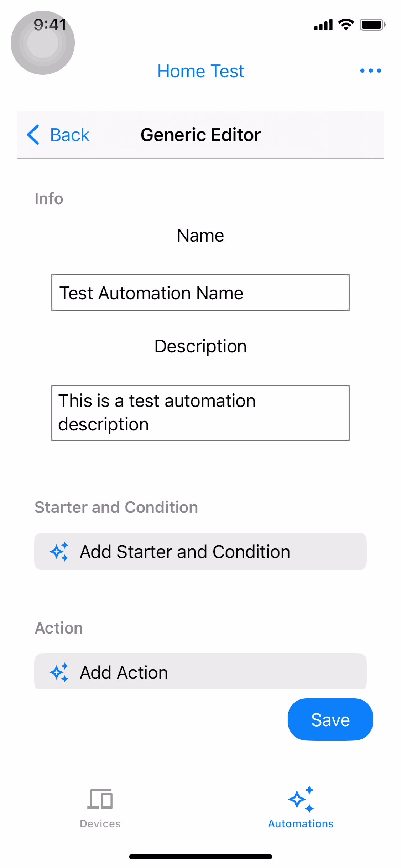Switch to the Devices tab label

pyautogui.click(x=100, y=824)
